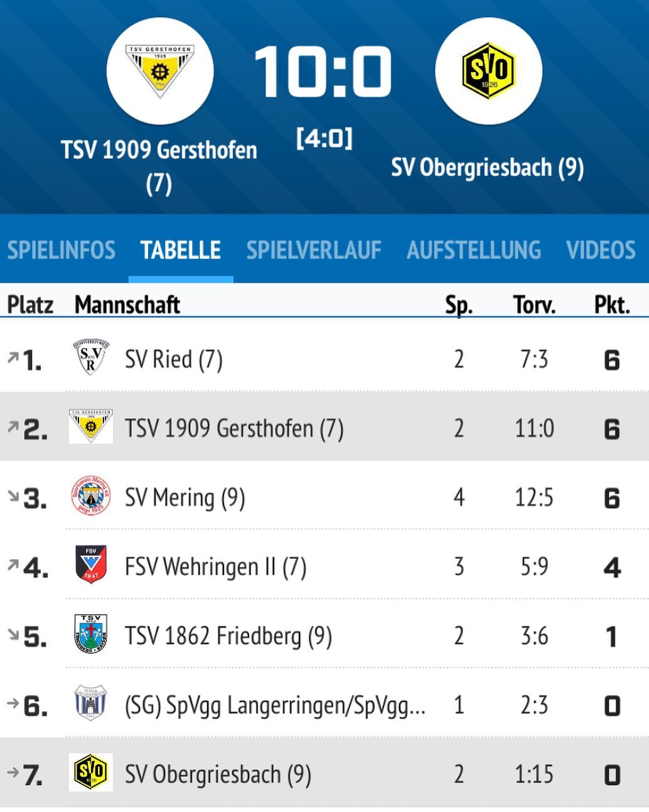Screen dimensions: 649x812
Task: Select the SV Ried club logo
Action: click(91, 357)
